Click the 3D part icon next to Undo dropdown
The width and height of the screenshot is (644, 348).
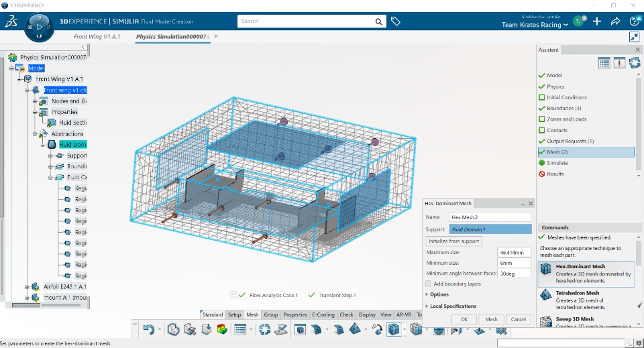173,329
